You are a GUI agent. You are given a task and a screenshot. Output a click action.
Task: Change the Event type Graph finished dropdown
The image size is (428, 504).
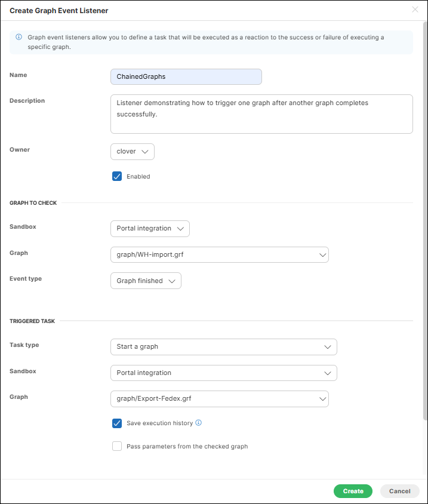point(146,281)
